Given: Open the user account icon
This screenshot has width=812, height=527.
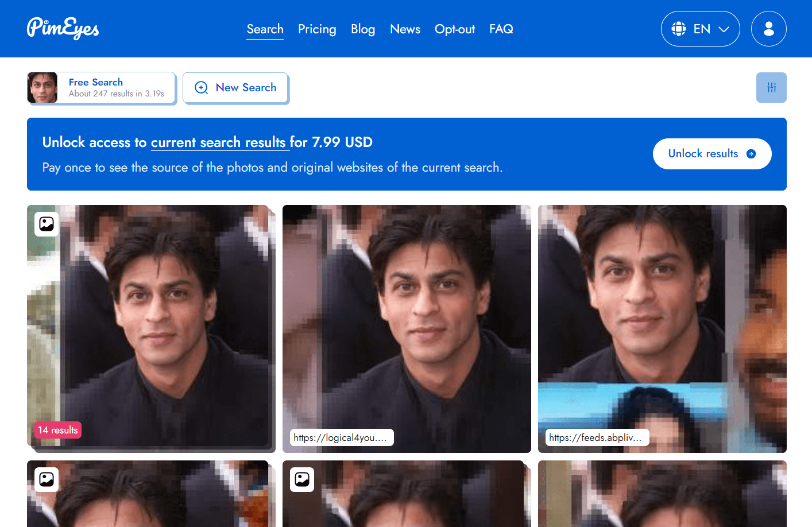Looking at the screenshot, I should (x=769, y=28).
